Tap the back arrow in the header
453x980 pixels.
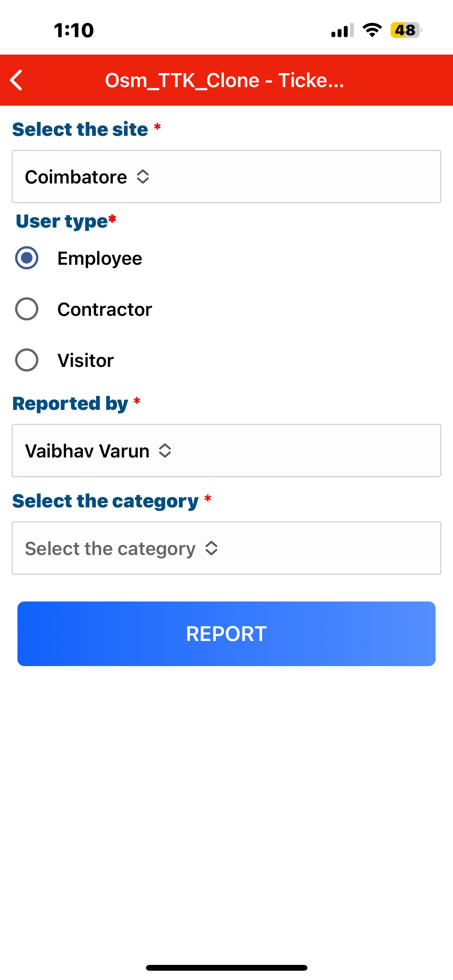(x=16, y=80)
